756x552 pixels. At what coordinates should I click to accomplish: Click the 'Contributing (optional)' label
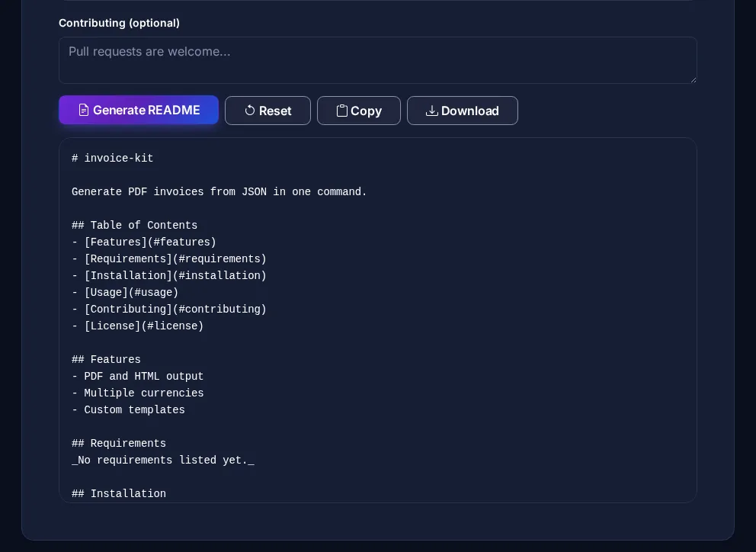click(x=119, y=23)
